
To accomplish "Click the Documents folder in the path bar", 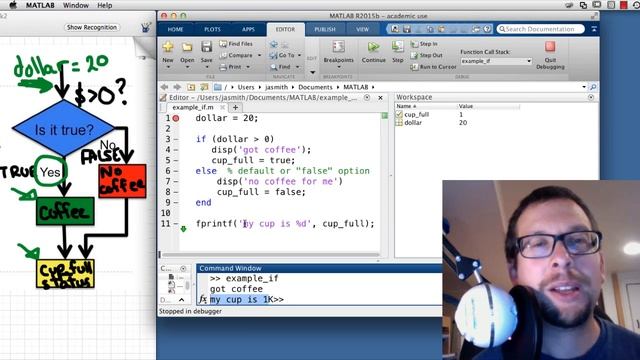I will point(315,87).
